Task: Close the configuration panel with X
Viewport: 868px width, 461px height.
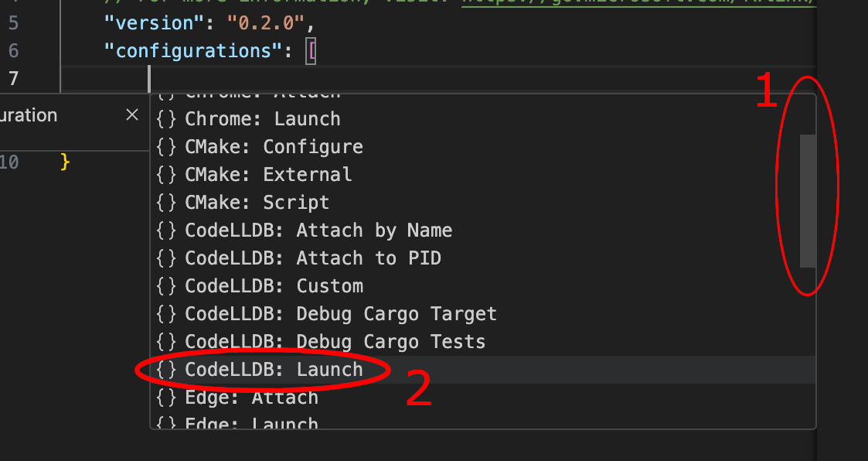Action: click(x=131, y=114)
